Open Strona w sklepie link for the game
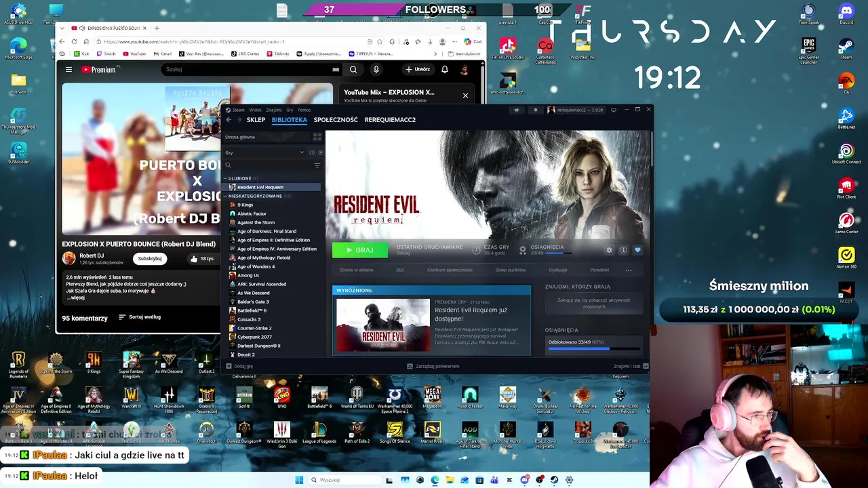Image resolution: width=868 pixels, height=488 pixels. (x=356, y=270)
